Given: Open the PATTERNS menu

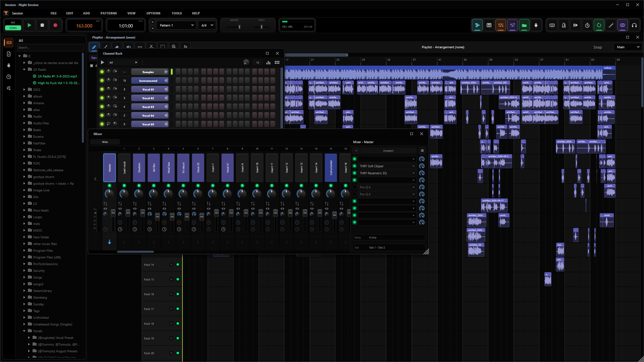Looking at the screenshot, I should coord(109,13).
